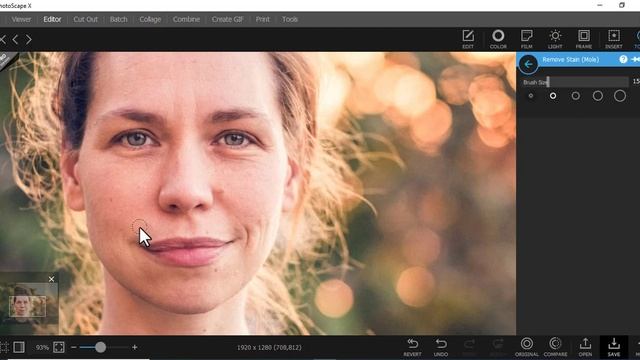Switch to the Editor tab
This screenshot has width=640, height=360.
(52, 19)
